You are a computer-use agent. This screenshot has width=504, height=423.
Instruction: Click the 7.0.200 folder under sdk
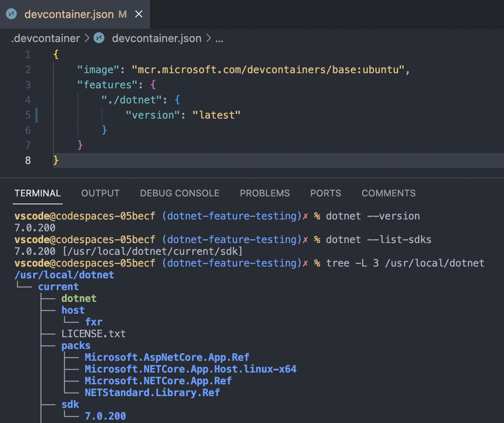(x=105, y=416)
